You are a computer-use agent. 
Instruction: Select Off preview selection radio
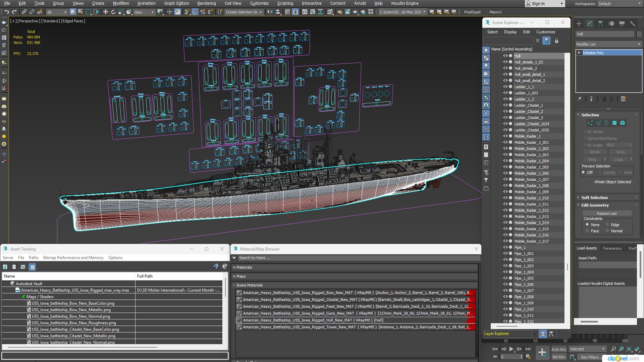[583, 173]
